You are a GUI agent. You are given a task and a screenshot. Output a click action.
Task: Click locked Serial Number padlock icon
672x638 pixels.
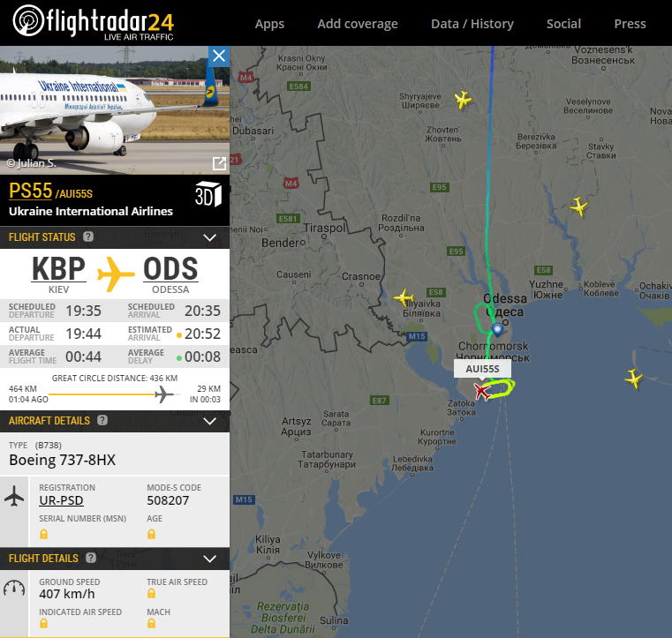pyautogui.click(x=44, y=534)
